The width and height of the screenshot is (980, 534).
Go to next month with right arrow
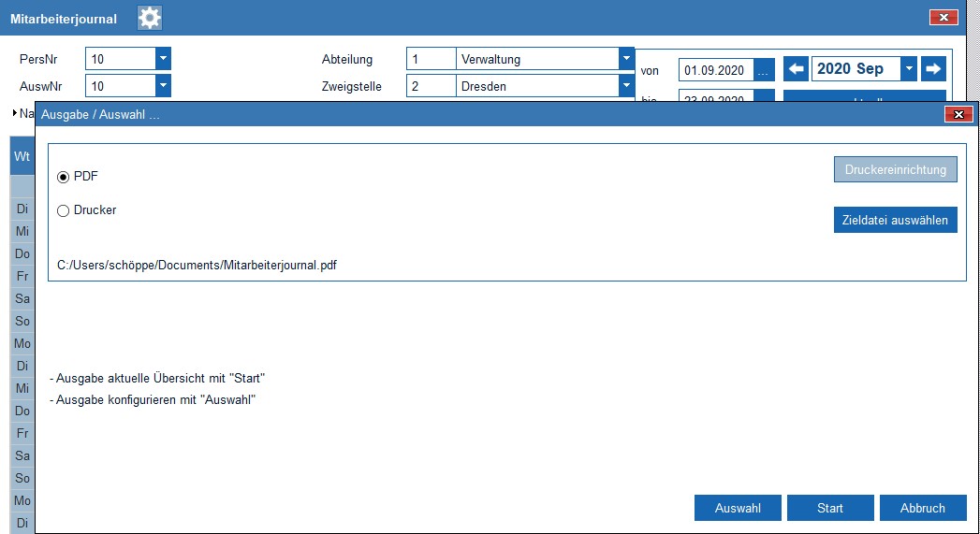(x=933, y=69)
